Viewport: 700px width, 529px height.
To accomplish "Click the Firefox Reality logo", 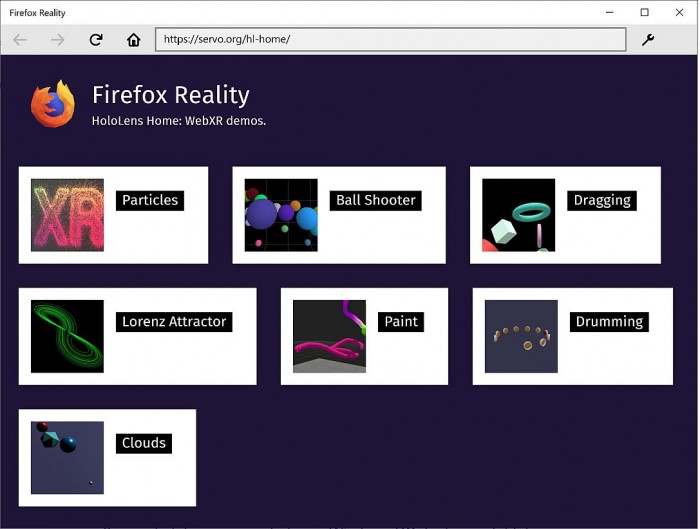I will click(53, 104).
